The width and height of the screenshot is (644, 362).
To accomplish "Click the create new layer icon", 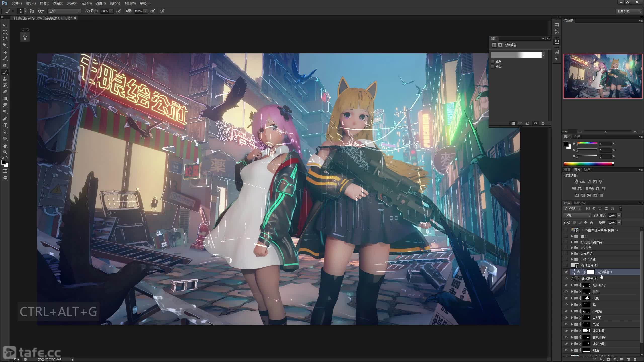I will click(x=628, y=359).
